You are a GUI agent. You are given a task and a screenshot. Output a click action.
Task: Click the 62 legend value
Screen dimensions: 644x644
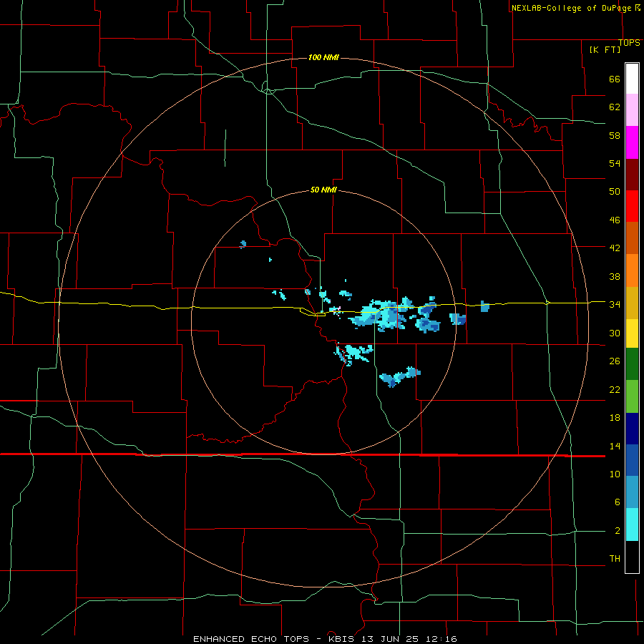point(615,107)
